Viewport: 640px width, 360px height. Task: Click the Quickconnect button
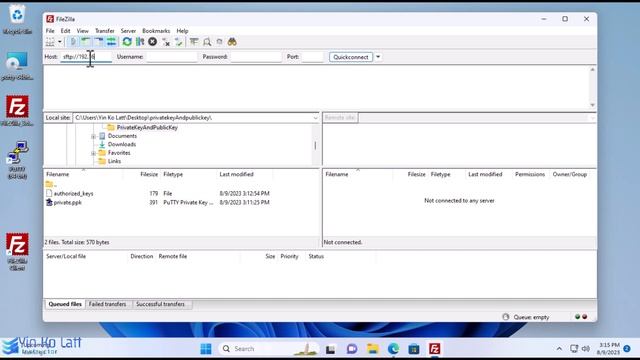[x=351, y=57]
